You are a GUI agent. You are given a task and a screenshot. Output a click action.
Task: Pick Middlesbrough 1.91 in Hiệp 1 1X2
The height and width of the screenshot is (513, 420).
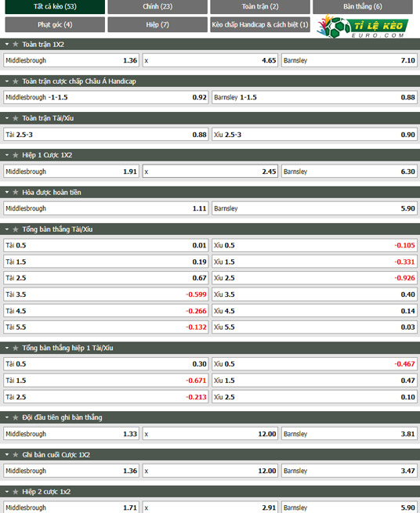click(71, 172)
